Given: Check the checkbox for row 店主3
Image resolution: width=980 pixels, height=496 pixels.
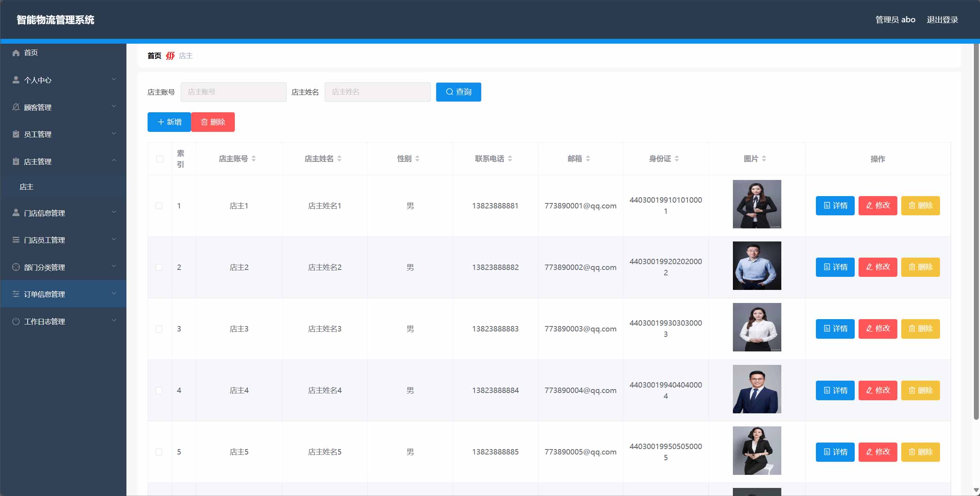Looking at the screenshot, I should [x=159, y=329].
